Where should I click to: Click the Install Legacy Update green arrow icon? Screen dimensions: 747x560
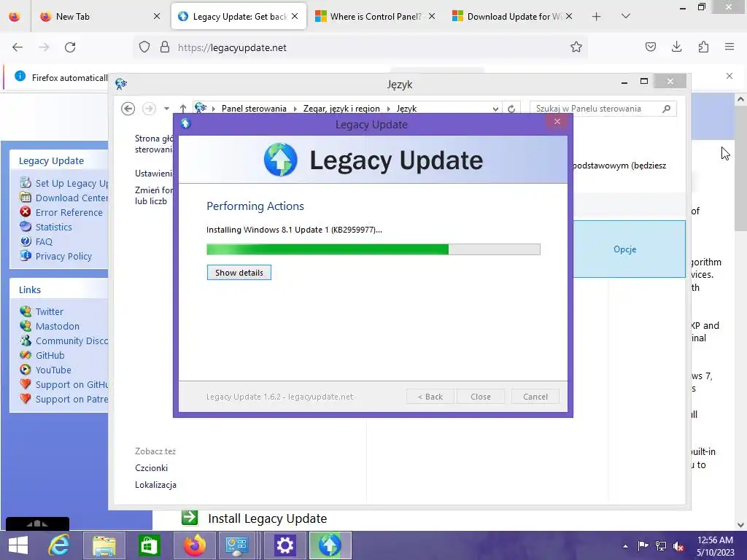pos(190,517)
